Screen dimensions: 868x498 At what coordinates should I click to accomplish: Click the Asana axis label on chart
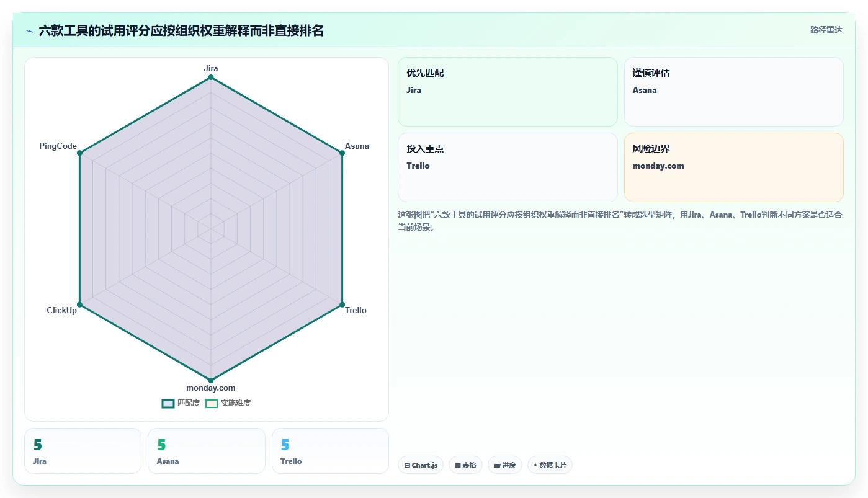point(357,146)
